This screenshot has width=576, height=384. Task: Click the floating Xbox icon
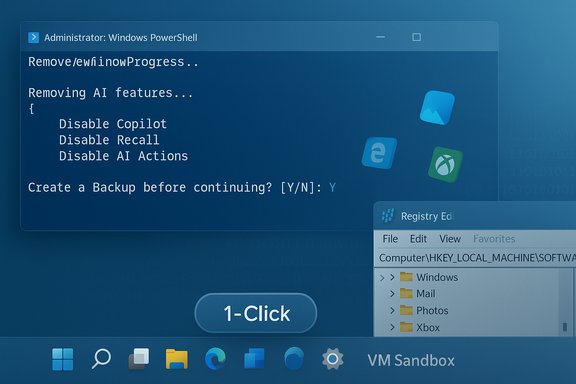click(445, 165)
